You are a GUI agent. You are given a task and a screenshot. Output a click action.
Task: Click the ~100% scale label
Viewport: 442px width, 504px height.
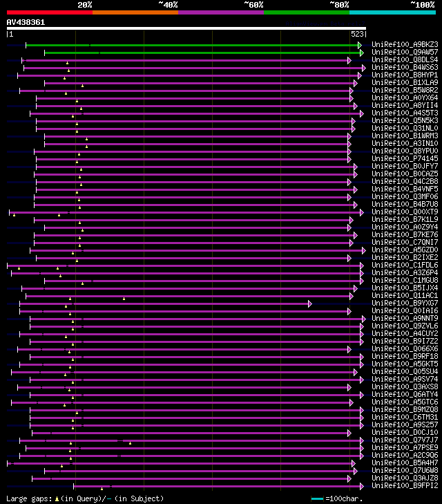tap(423, 5)
